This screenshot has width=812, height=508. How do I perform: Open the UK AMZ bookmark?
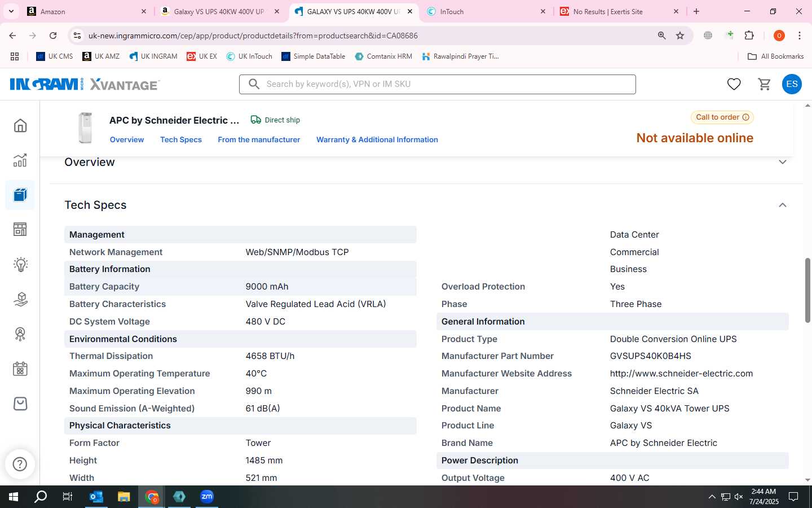101,56
